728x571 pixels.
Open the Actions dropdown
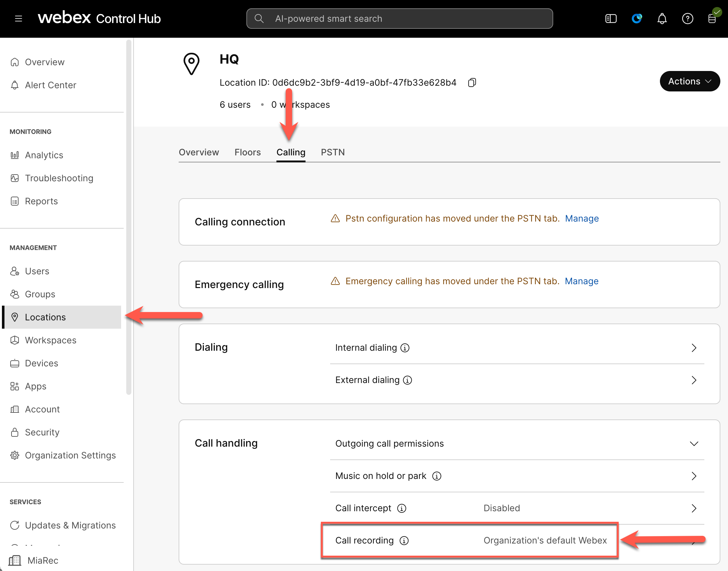[690, 81]
